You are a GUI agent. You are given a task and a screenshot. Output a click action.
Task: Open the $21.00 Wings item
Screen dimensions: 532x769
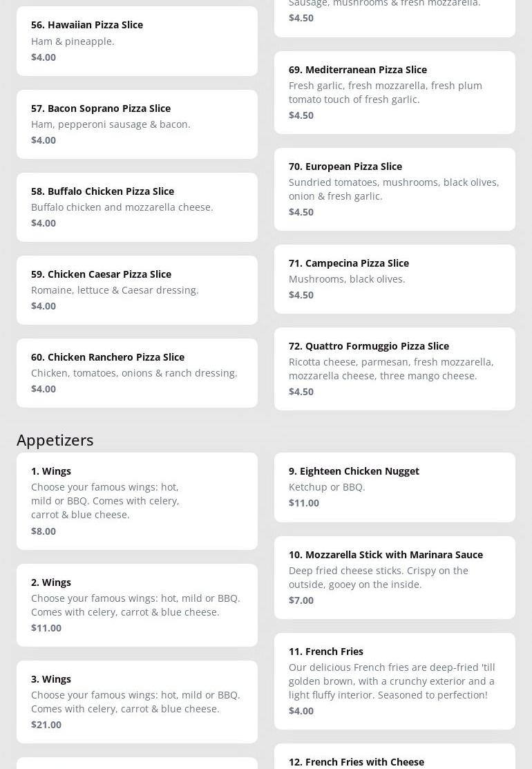tap(137, 701)
